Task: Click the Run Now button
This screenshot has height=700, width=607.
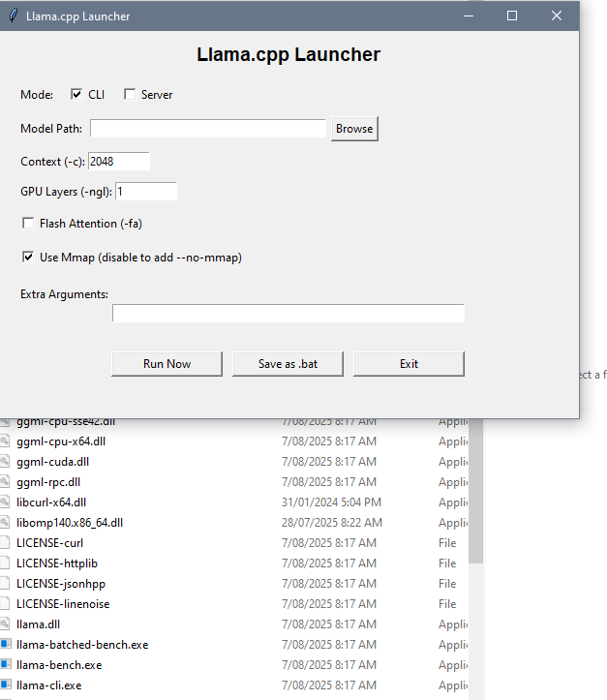Action: tap(167, 364)
